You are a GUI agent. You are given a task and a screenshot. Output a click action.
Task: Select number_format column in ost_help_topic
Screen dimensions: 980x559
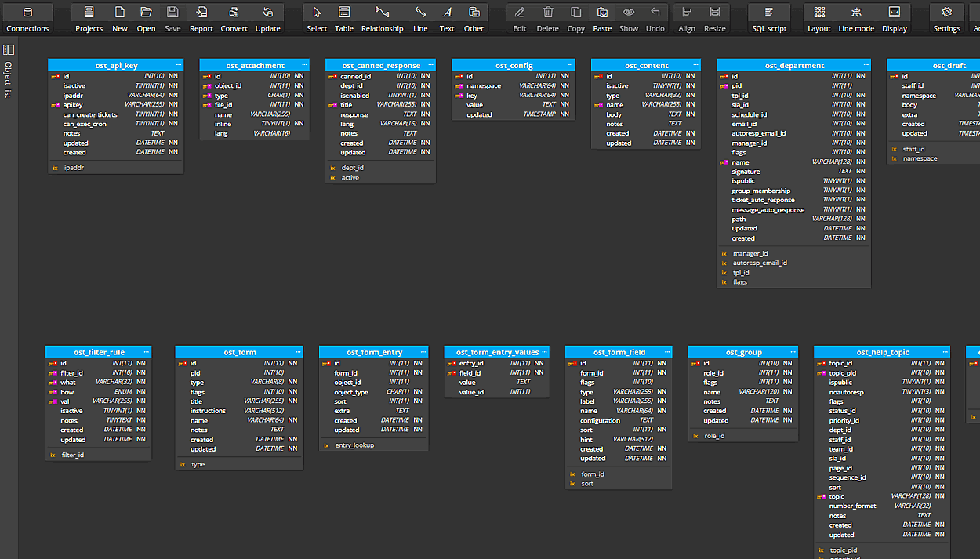(882, 506)
